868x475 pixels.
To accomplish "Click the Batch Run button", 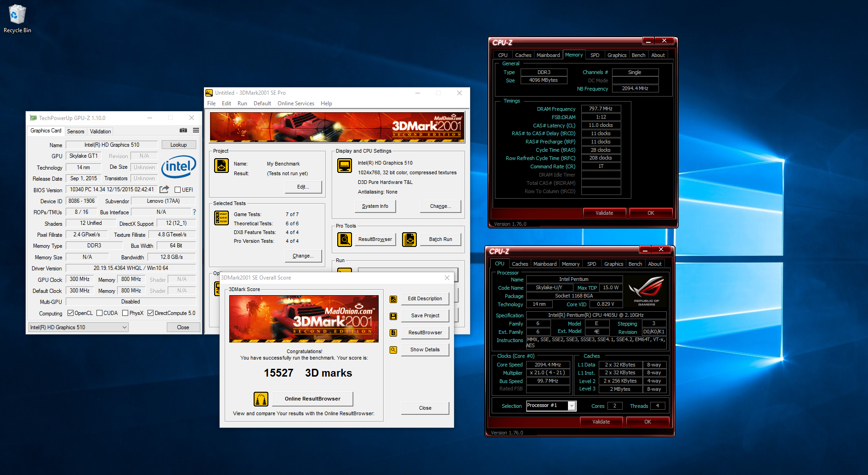I will (x=441, y=239).
